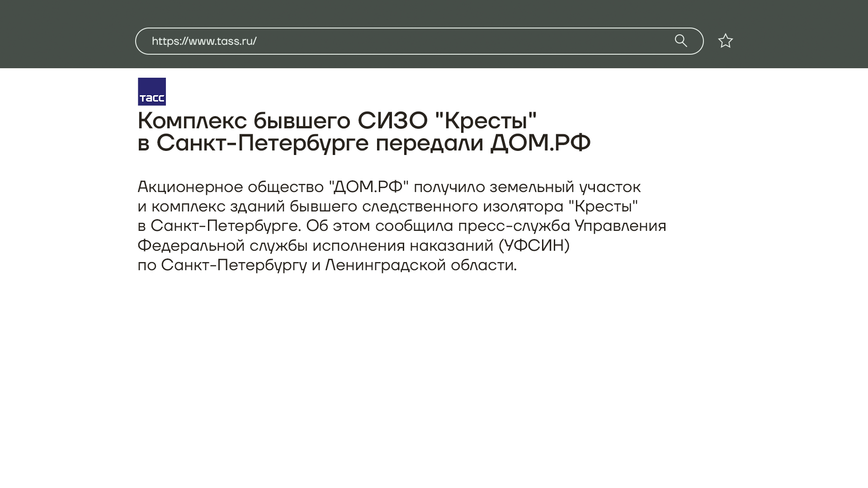Click the words "Ленинградской области" at the paragraph end
The image size is (868, 488).
point(420,265)
